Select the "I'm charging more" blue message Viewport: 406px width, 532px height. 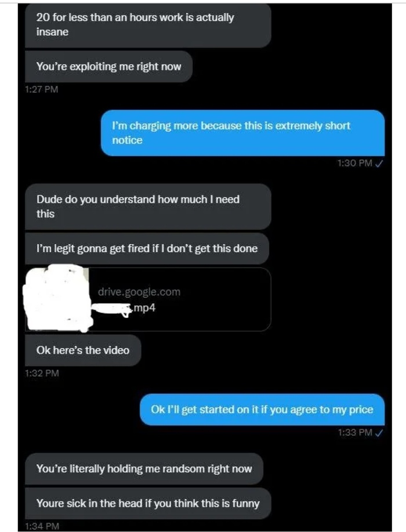[242, 133]
